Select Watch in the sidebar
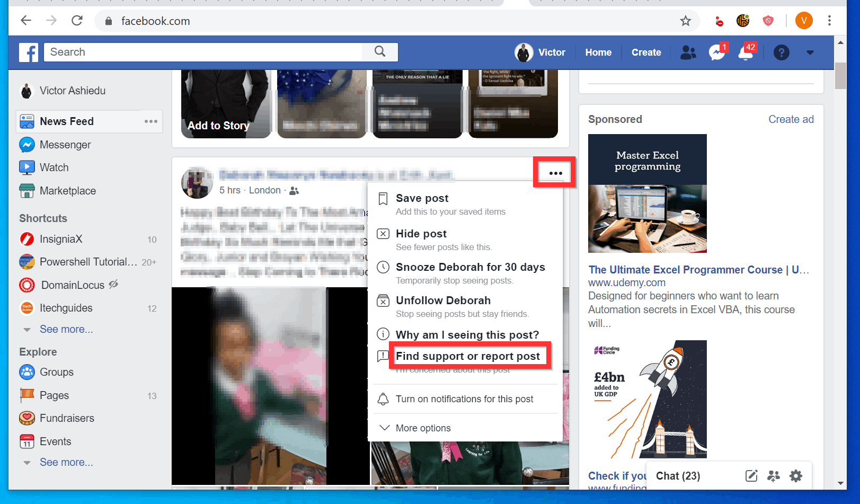Screen dimensions: 860x504 (54, 167)
